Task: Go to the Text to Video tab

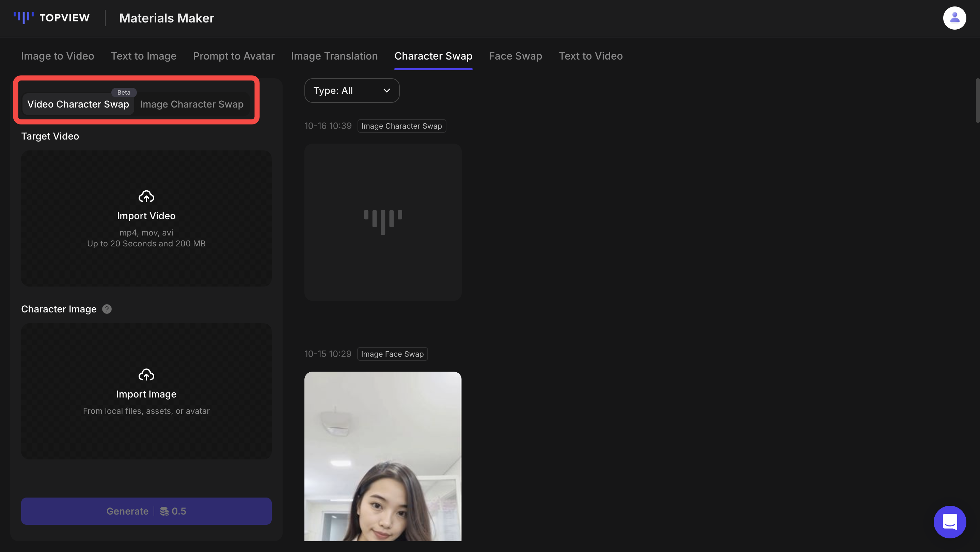Action: (x=590, y=56)
